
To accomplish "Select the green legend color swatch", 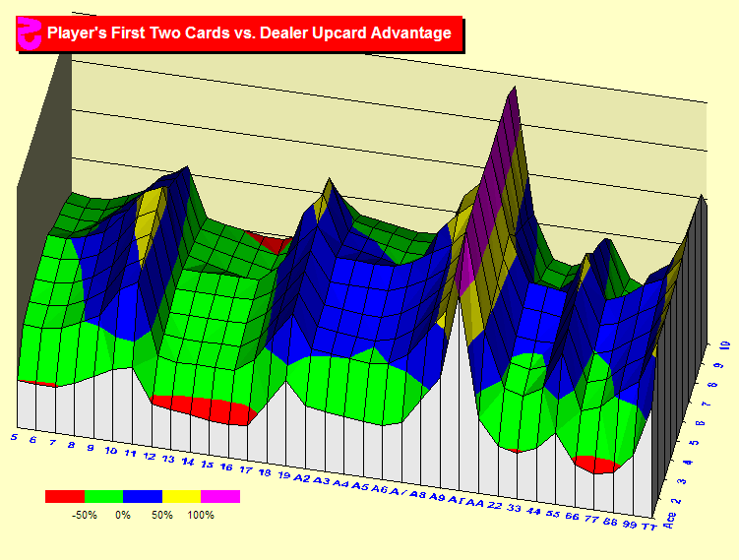I will pos(103,497).
